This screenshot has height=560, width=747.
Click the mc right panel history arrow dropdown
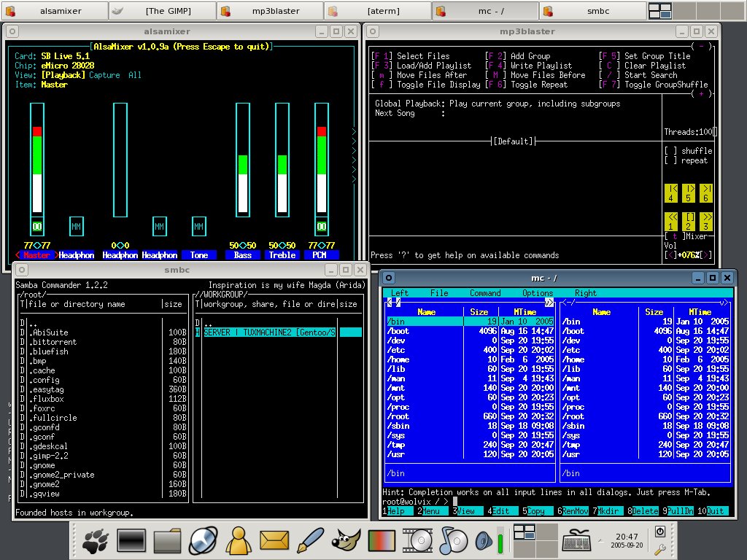pyautogui.click(x=724, y=303)
